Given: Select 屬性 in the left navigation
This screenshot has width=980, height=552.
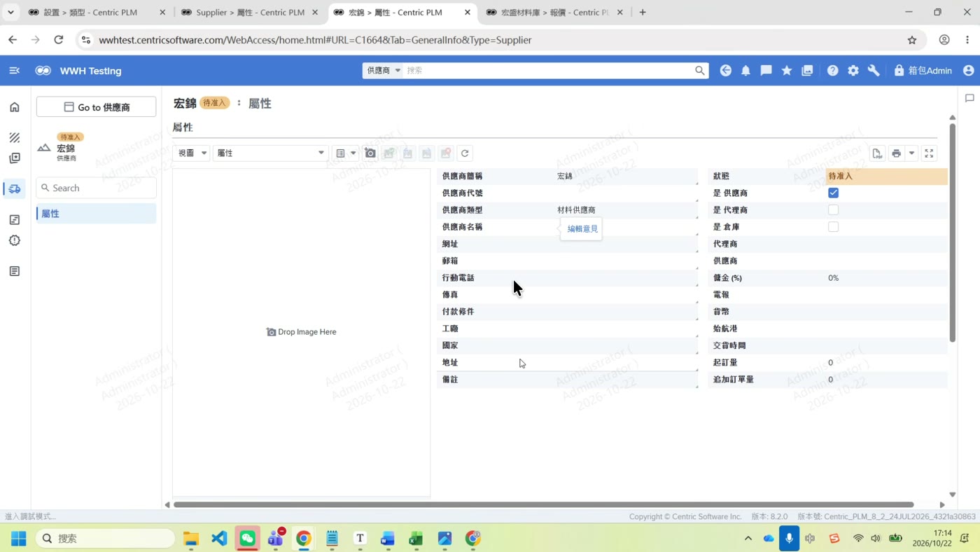Looking at the screenshot, I should click(96, 214).
